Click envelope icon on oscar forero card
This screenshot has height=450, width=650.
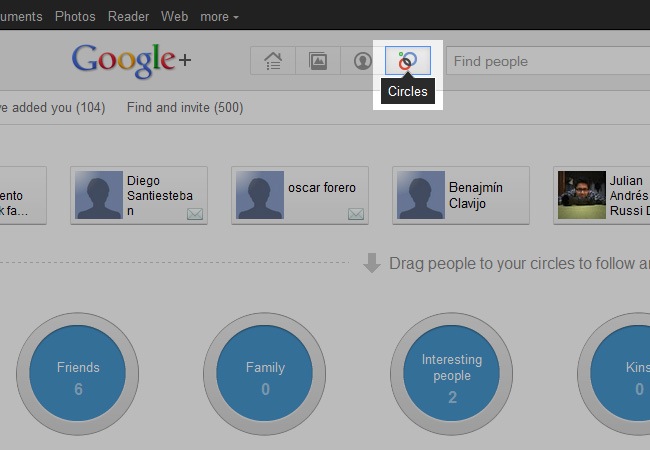[355, 213]
